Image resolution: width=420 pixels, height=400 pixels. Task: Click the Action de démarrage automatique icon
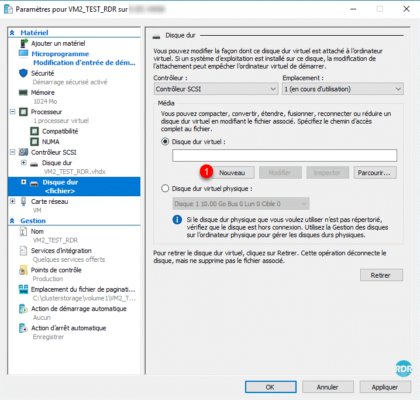[x=23, y=309]
